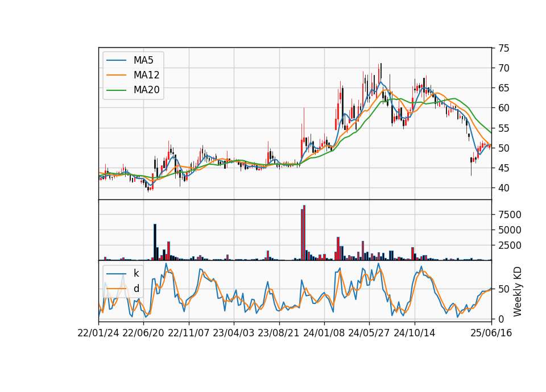The image size is (546, 392).
Task: Click the d legend label
Action: [x=136, y=289]
